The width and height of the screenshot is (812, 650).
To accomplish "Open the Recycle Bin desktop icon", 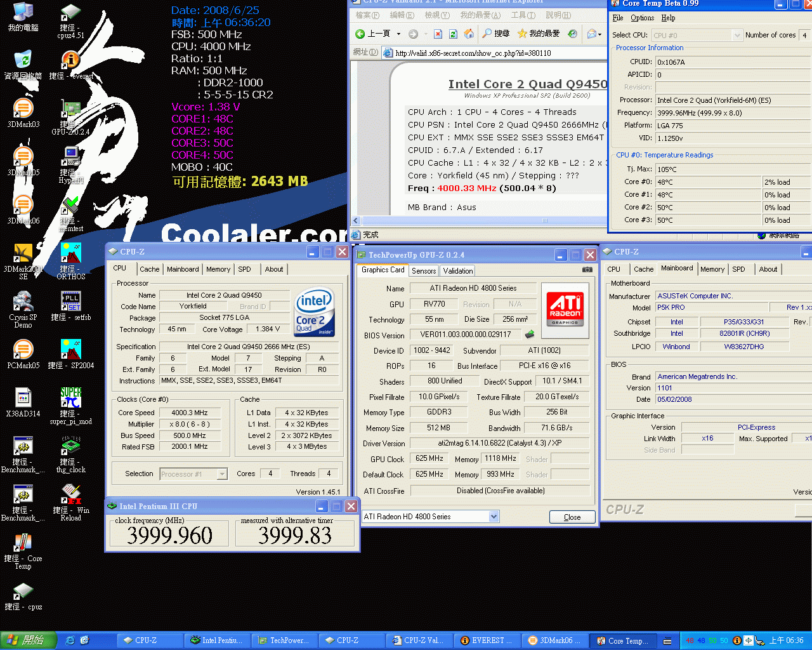I will [23, 65].
